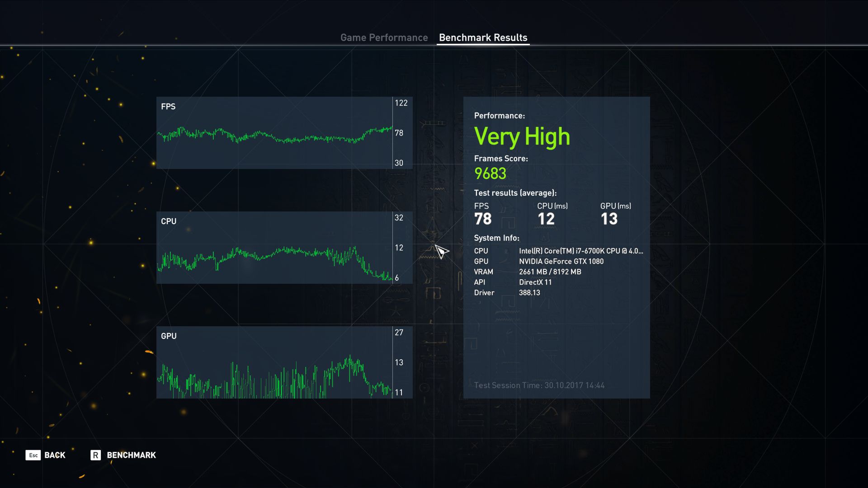Click the DirectX 11 API entry
The height and width of the screenshot is (488, 868).
535,282
